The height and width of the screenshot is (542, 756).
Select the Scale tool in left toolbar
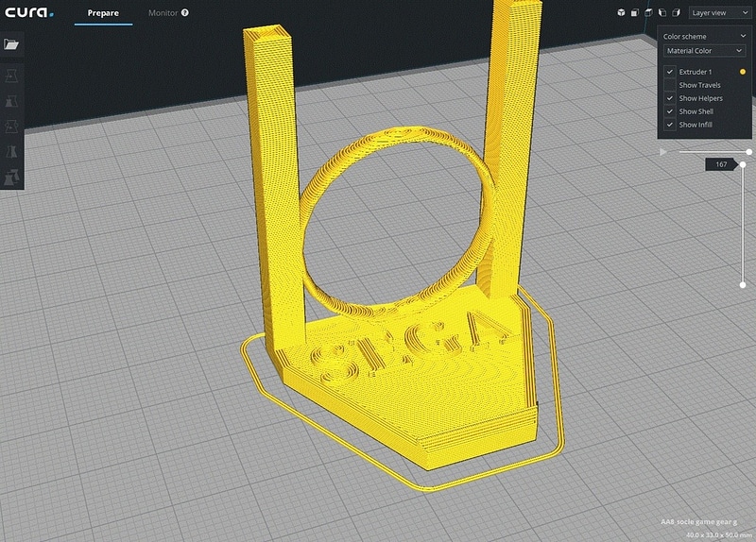click(11, 101)
